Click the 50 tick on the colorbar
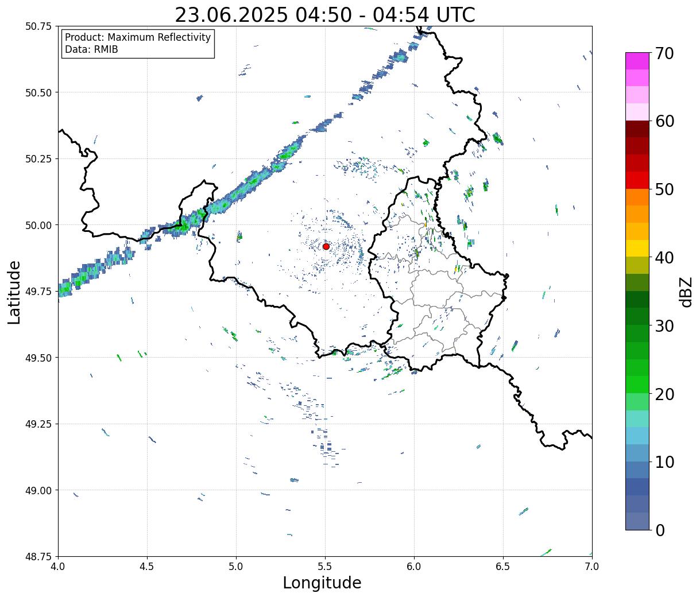The width and height of the screenshot is (700, 597). pos(664,189)
